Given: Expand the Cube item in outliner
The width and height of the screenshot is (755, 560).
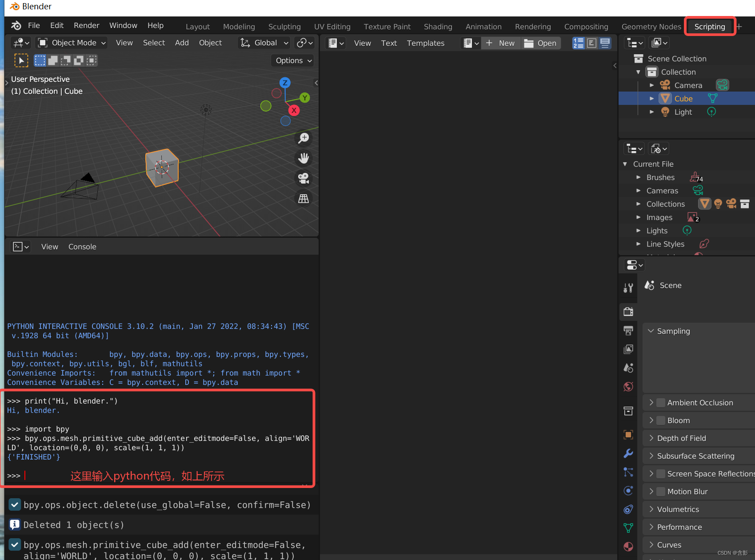Looking at the screenshot, I should coord(651,99).
